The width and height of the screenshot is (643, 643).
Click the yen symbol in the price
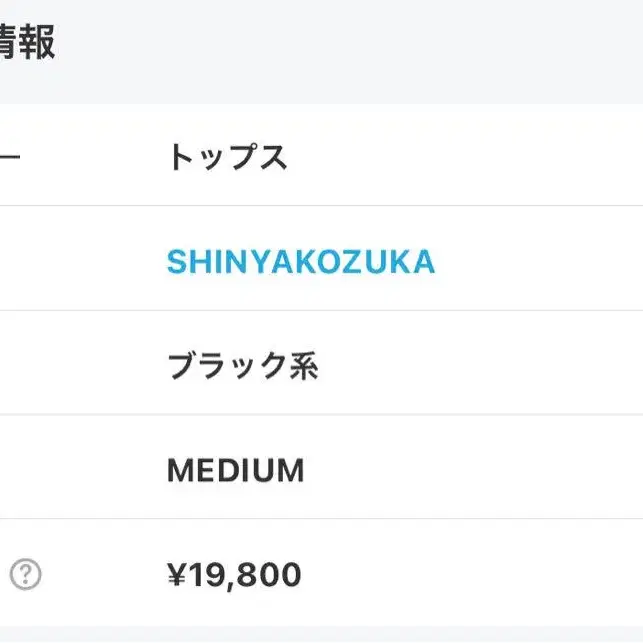click(x=178, y=574)
